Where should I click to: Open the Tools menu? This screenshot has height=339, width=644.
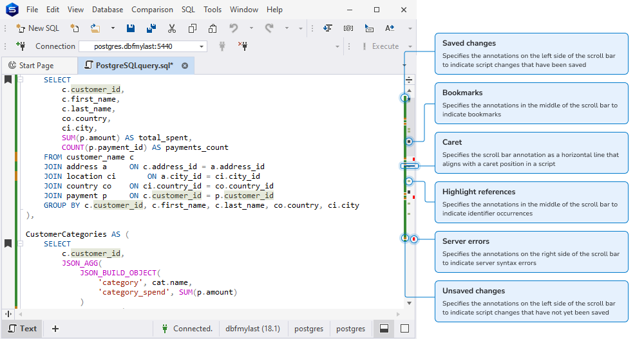tap(213, 10)
